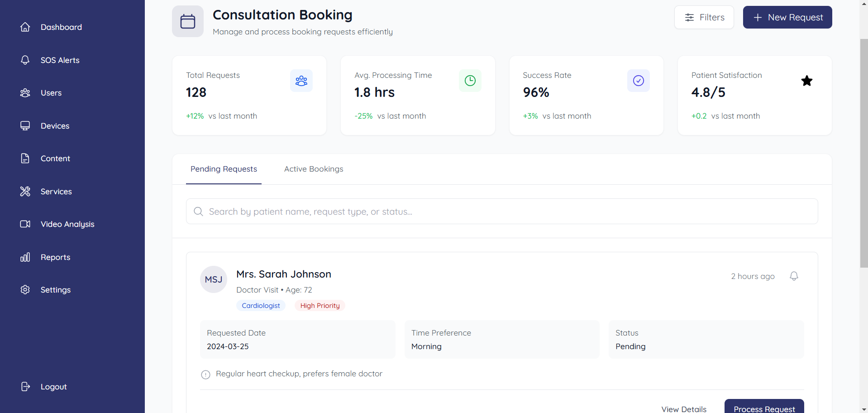The width and height of the screenshot is (868, 413).
Task: Click the 1.8 hrs processing time value
Action: point(374,92)
